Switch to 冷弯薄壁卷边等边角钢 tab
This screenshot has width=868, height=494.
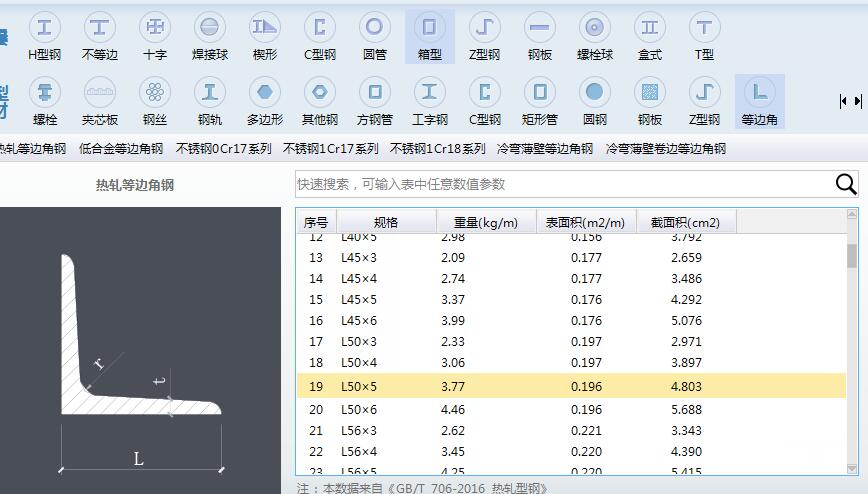pyautogui.click(x=665, y=148)
